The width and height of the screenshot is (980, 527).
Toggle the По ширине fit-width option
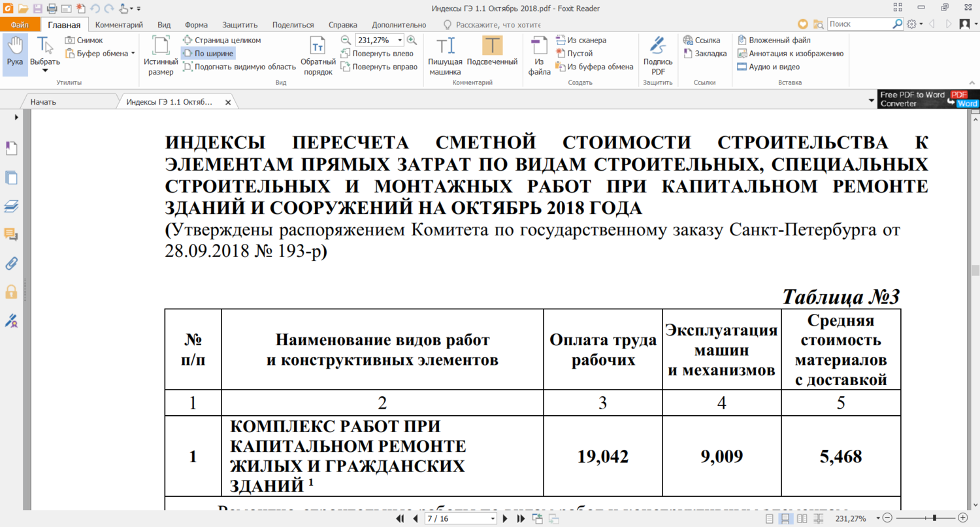click(x=208, y=54)
